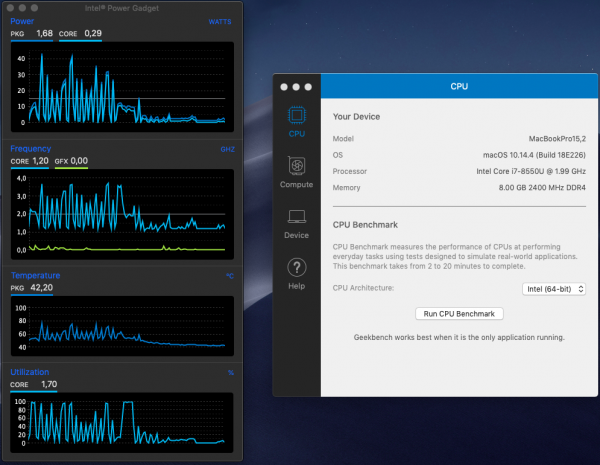Image resolution: width=600 pixels, height=465 pixels.
Task: Select the PKG power reading 1,68
Action: coord(44,34)
